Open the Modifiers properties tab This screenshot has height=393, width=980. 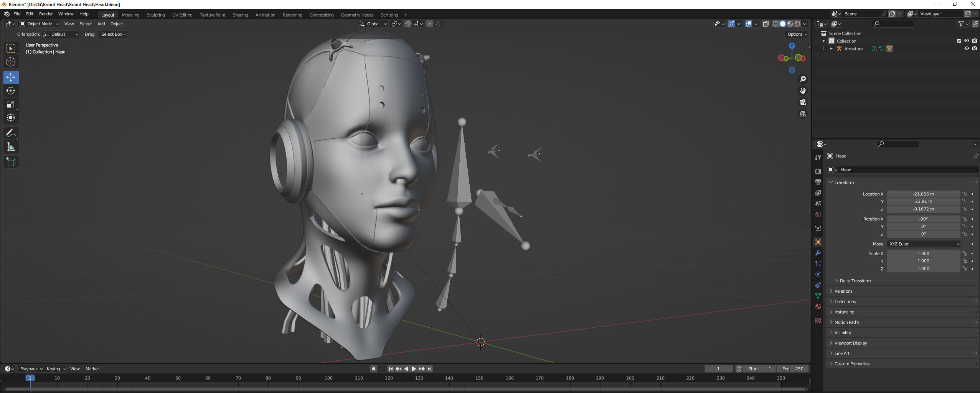coord(818,253)
